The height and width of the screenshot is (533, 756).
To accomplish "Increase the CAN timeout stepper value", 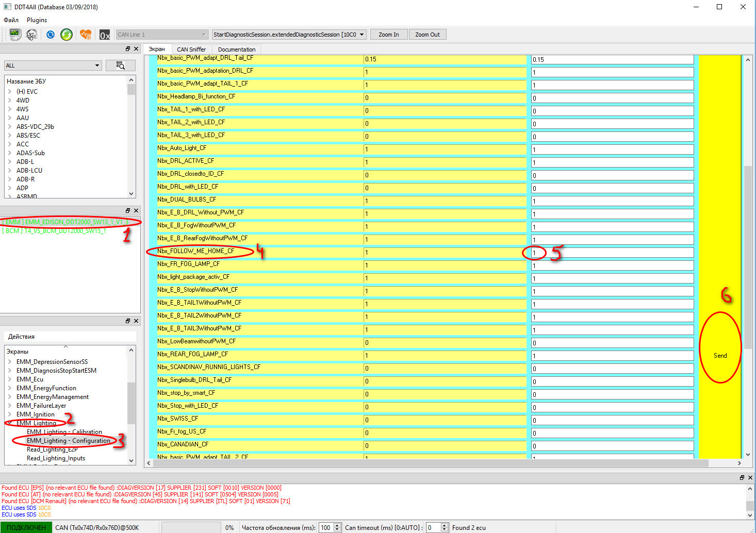I will tap(445, 525).
